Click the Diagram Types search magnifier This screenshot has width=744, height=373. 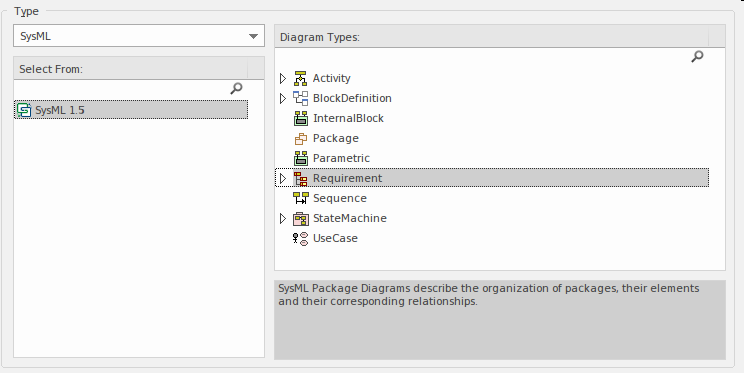click(x=697, y=56)
